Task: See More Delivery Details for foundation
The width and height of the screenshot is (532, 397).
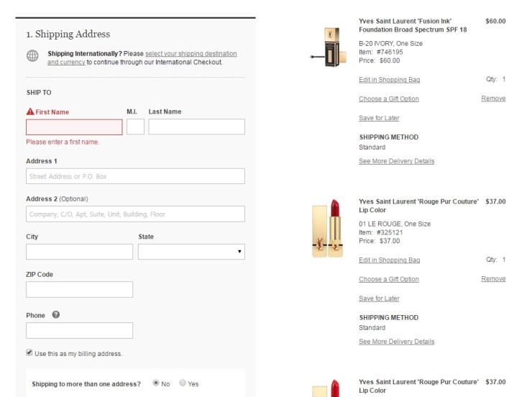Action: tap(397, 161)
